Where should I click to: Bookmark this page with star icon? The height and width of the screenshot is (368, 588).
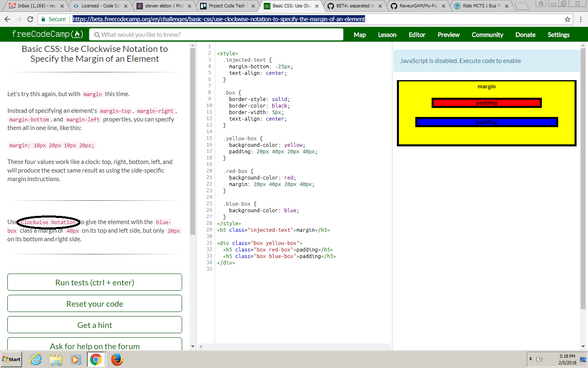coord(568,19)
